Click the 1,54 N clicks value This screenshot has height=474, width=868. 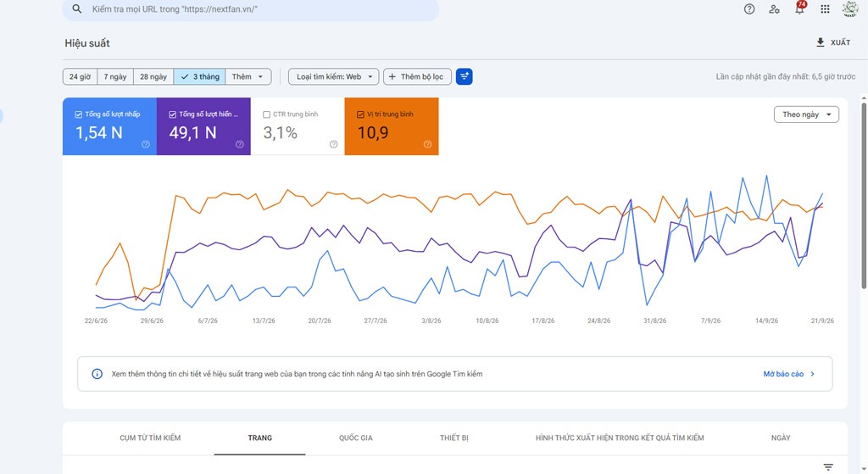[x=99, y=133]
